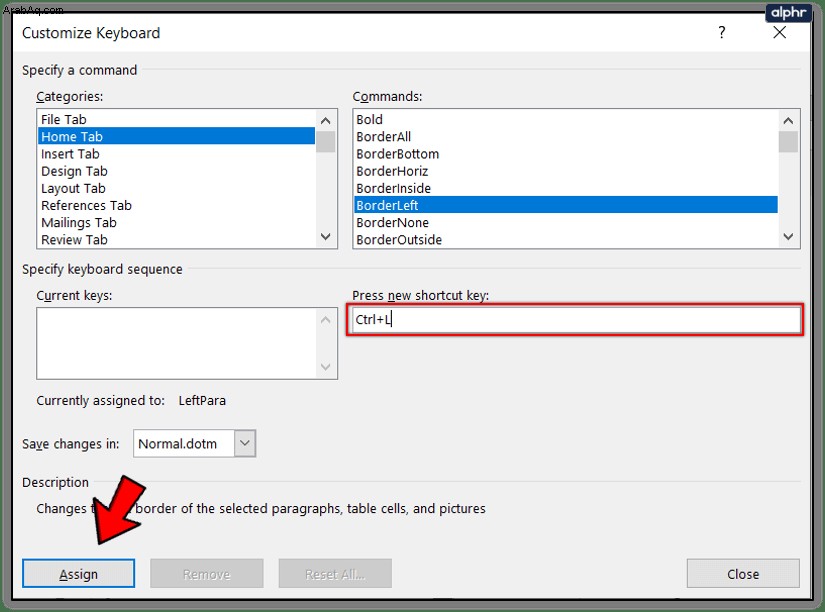This screenshot has width=825, height=612.
Task: Click Commands list scrollbar thumb
Action: [788, 142]
